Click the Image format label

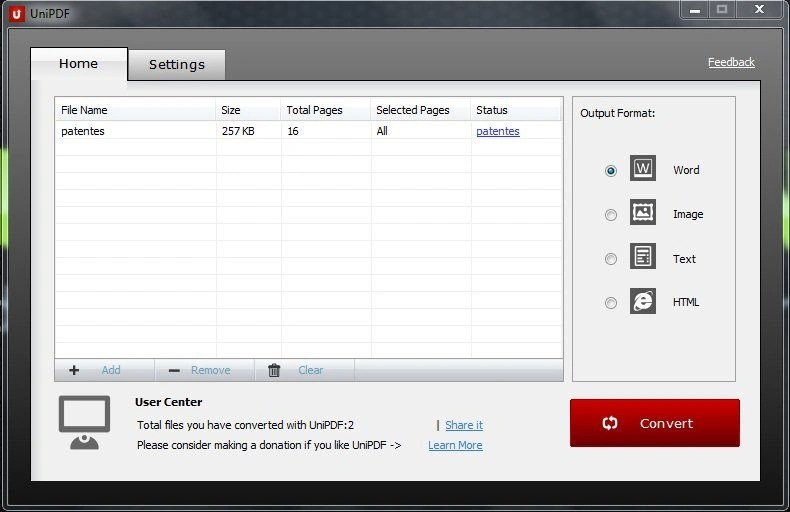(688, 214)
